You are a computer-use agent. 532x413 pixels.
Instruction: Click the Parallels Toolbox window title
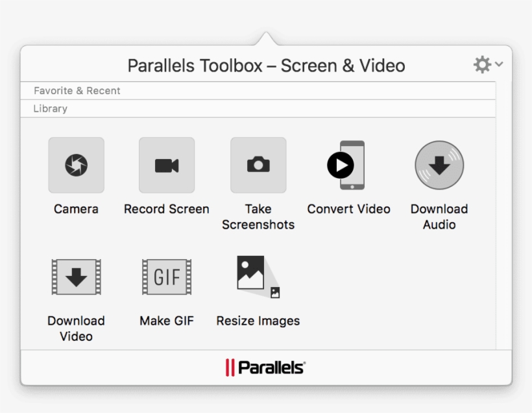[x=267, y=66]
